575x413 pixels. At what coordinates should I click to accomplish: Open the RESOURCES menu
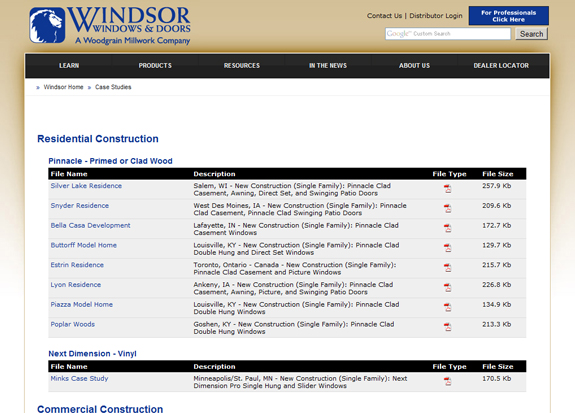[242, 66]
